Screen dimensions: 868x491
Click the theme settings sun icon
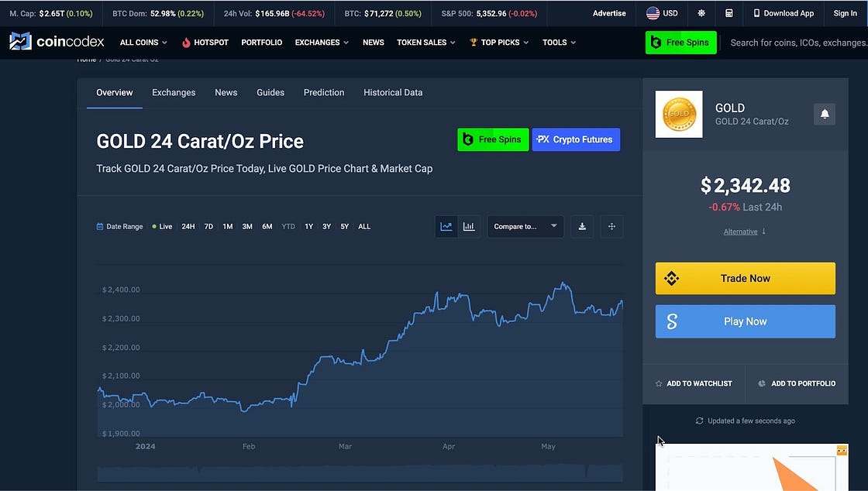coord(701,13)
